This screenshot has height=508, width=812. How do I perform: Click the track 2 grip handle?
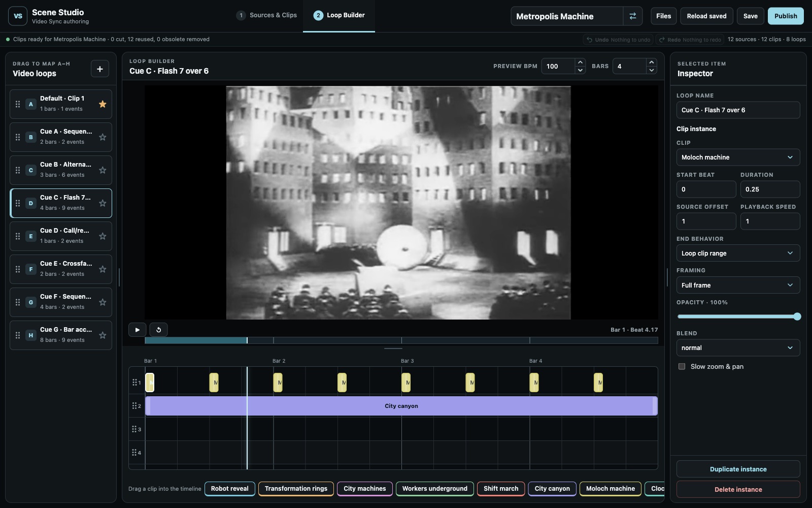pyautogui.click(x=134, y=406)
